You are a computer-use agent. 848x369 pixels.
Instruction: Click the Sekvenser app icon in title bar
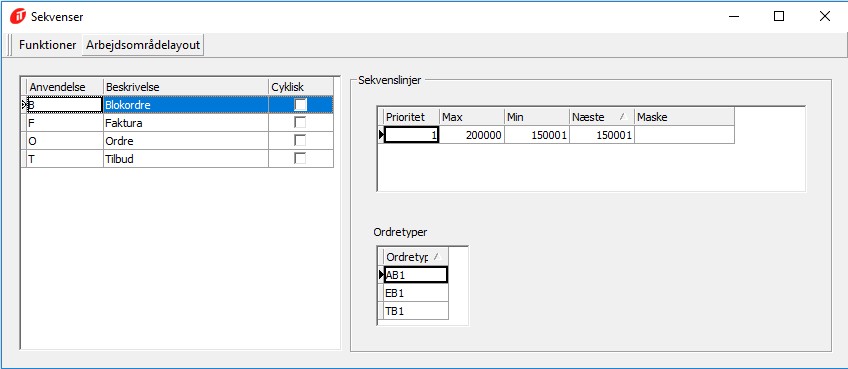tap(18, 17)
